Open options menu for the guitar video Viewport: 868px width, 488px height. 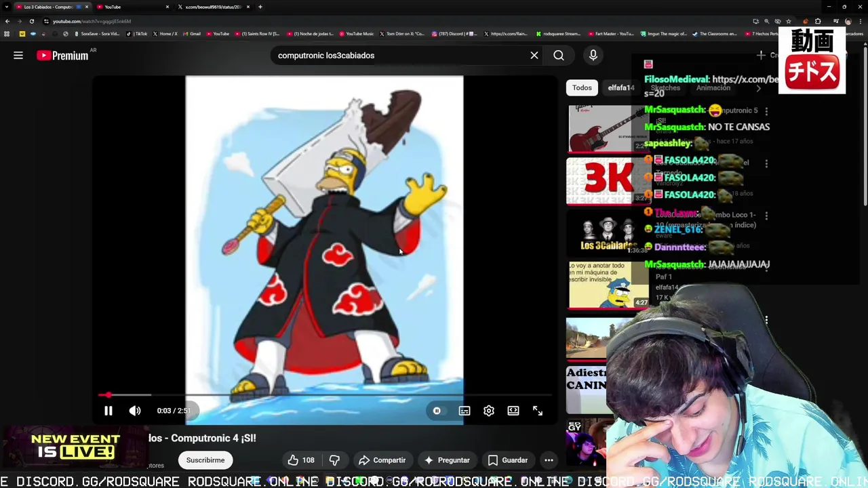click(766, 110)
